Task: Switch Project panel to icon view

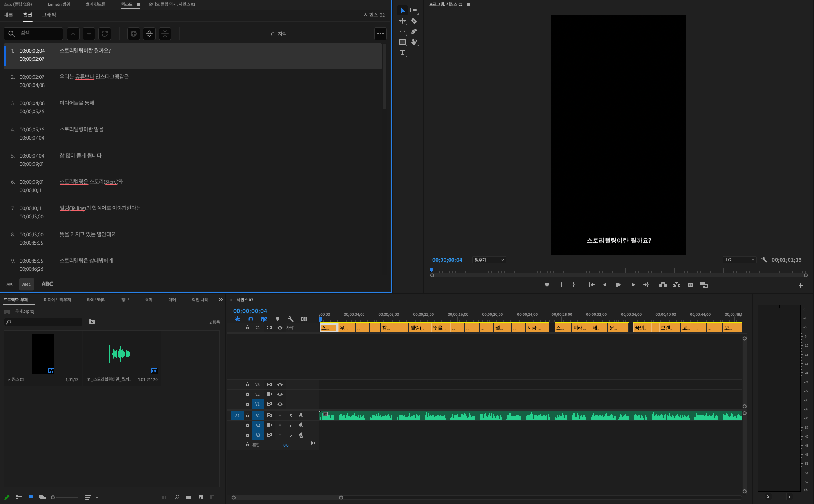Action: click(x=31, y=497)
